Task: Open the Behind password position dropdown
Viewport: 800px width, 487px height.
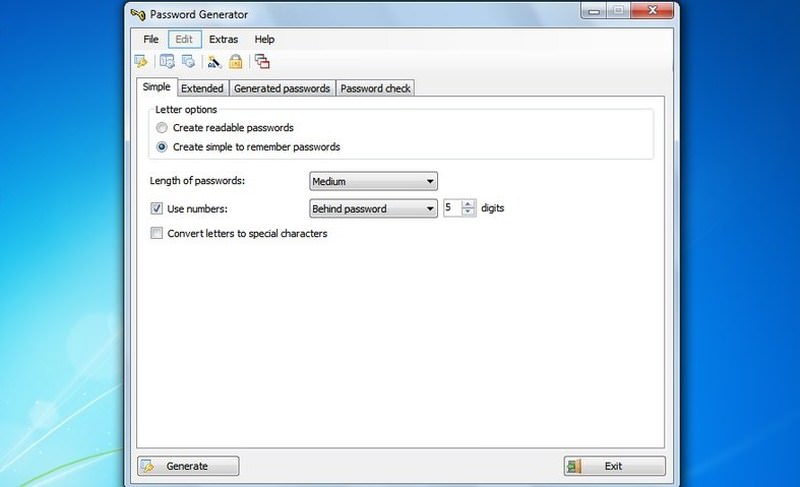Action: (373, 209)
